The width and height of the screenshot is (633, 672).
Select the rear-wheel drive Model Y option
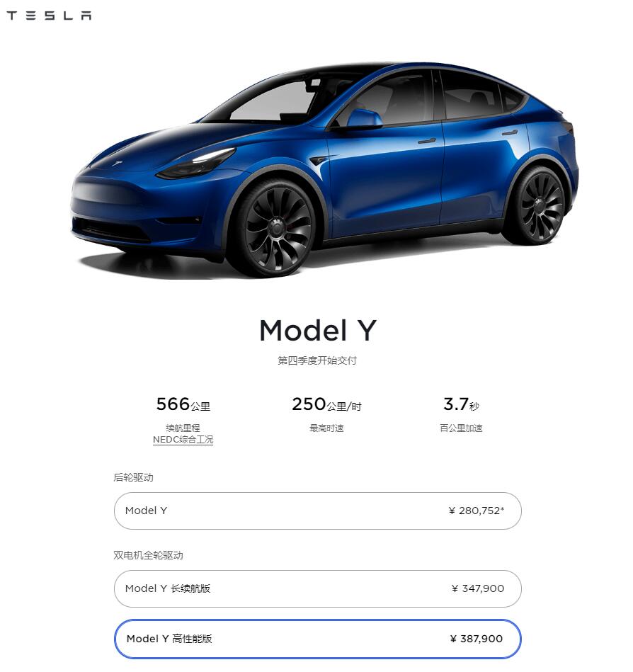pos(317,511)
